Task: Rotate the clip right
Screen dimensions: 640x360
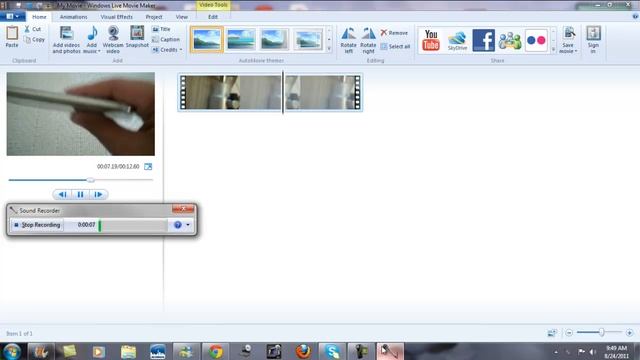Action: click(x=368, y=40)
